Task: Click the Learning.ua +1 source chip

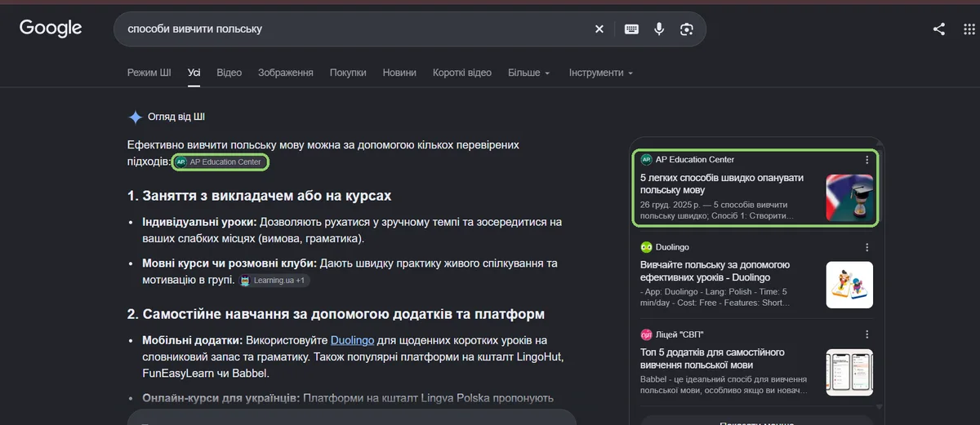Action: [x=274, y=281]
